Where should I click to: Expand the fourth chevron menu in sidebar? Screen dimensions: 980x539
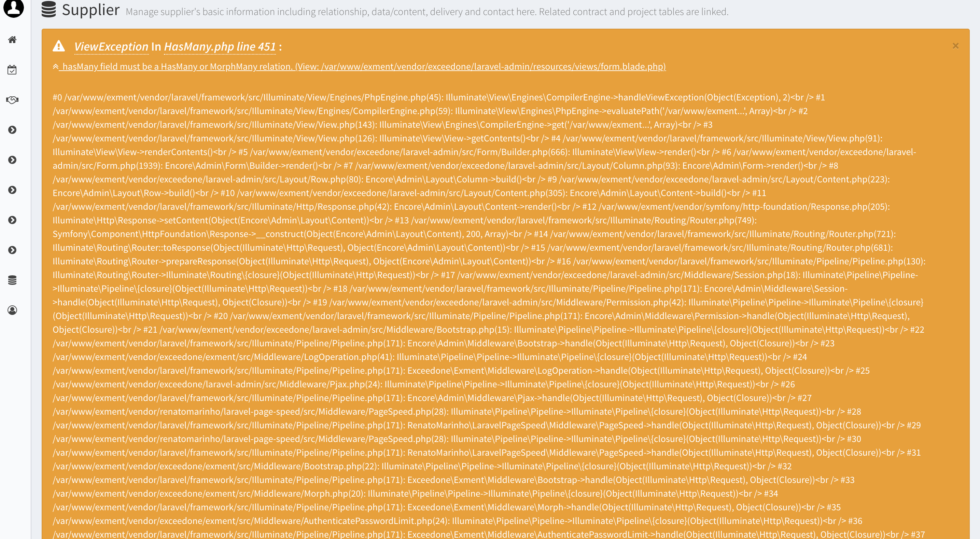(13, 220)
